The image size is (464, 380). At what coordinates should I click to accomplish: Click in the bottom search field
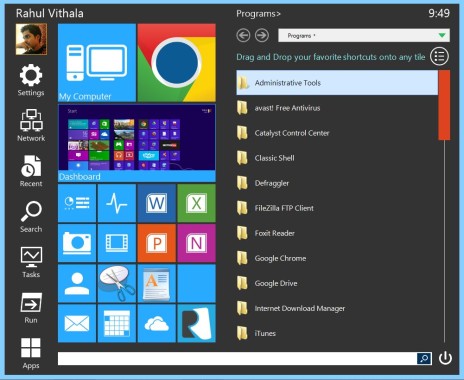coord(237,359)
